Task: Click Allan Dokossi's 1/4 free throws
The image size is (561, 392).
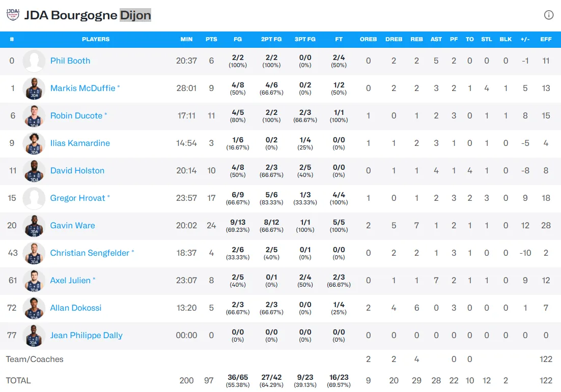Action: (x=339, y=308)
